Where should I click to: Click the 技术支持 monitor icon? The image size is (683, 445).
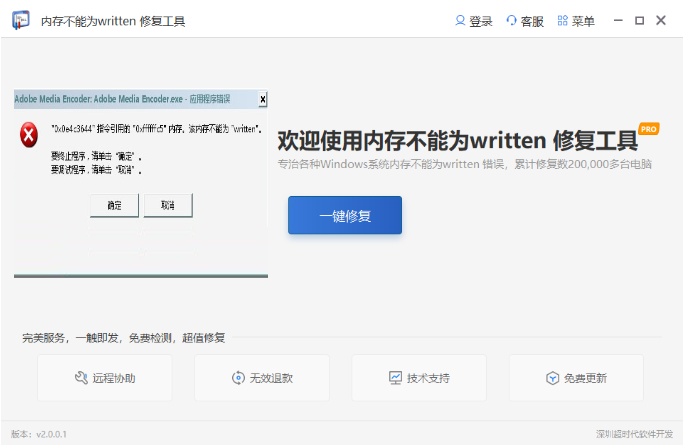coord(396,378)
